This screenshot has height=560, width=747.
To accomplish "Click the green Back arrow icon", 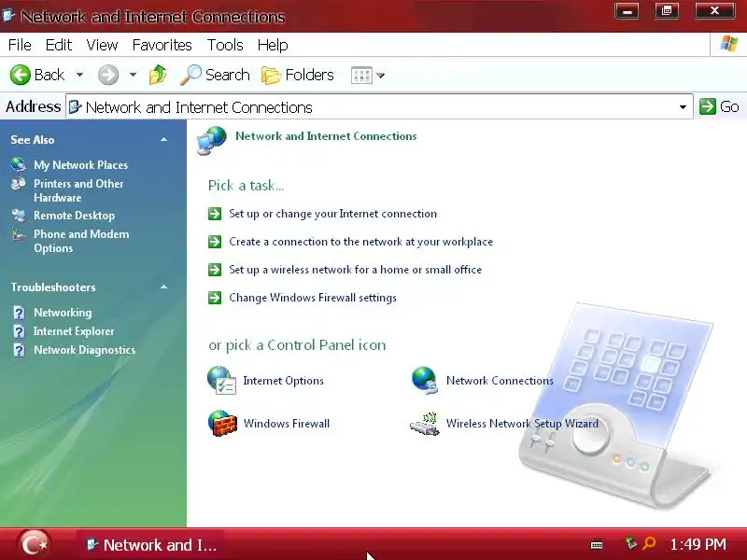I will (20, 75).
